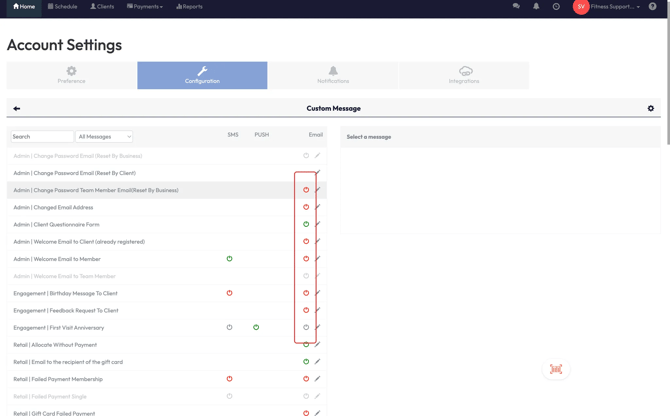
Task: Open the Integrations tab
Action: point(464,75)
